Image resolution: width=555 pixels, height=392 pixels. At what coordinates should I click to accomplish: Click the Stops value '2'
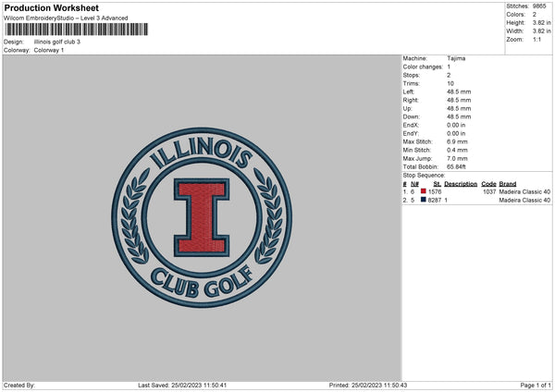click(449, 76)
